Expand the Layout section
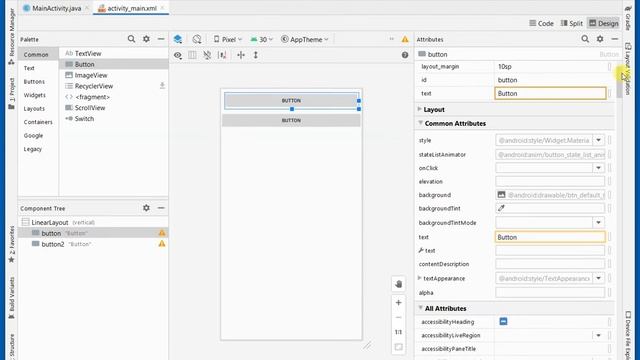This screenshot has width=640, height=360. (420, 109)
